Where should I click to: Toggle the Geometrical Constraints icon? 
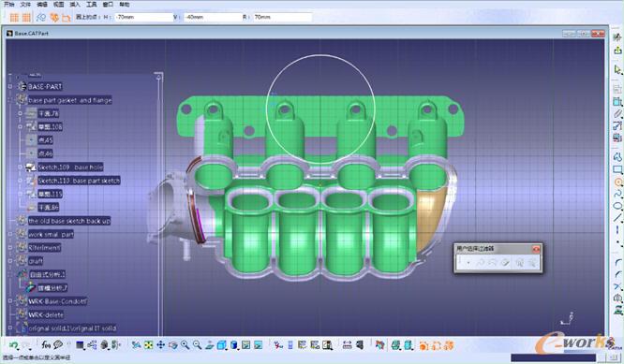(x=54, y=17)
